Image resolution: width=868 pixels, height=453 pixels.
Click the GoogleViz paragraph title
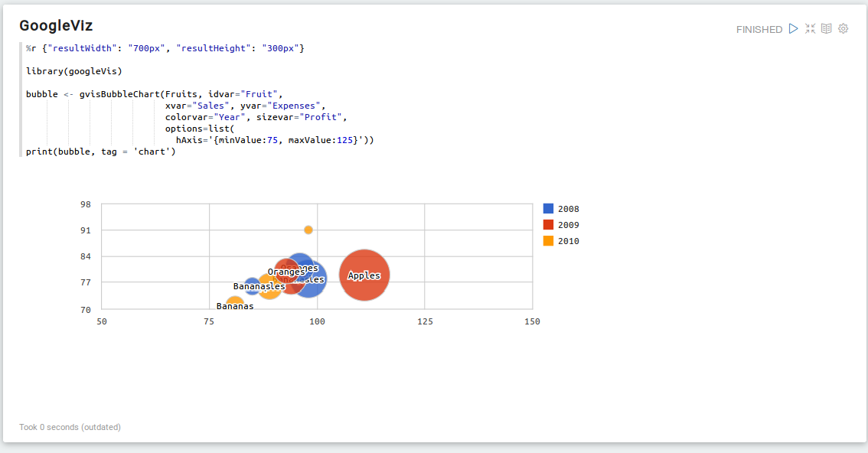point(56,25)
